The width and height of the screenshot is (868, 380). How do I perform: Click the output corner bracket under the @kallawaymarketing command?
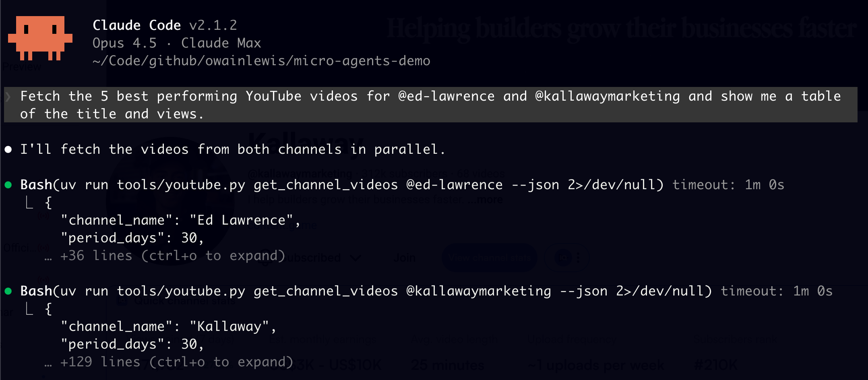pos(29,309)
